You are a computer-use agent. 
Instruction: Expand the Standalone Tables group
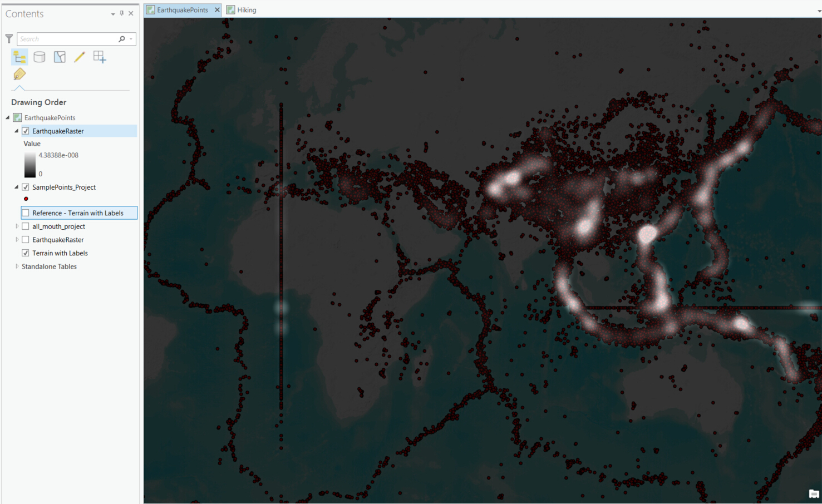tap(17, 266)
